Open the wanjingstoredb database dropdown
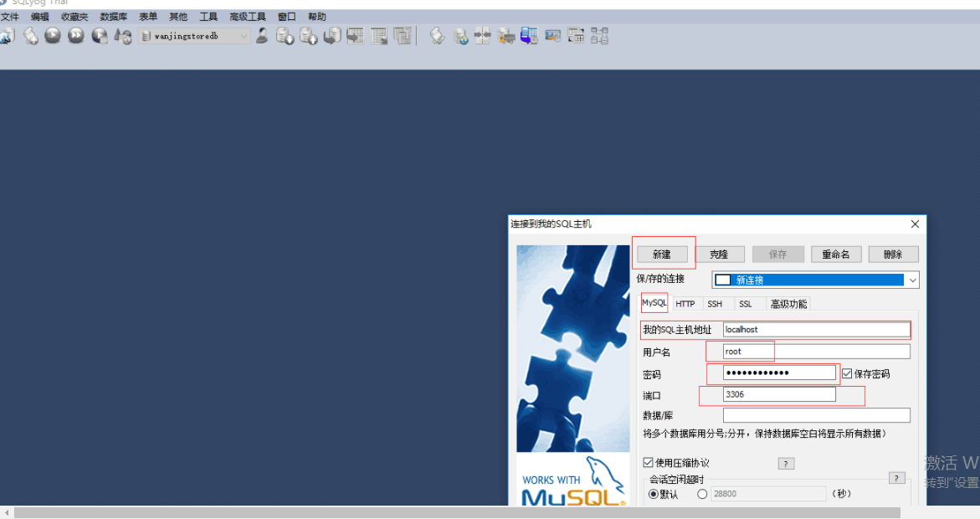Image resolution: width=980 pixels, height=519 pixels. pos(194,36)
